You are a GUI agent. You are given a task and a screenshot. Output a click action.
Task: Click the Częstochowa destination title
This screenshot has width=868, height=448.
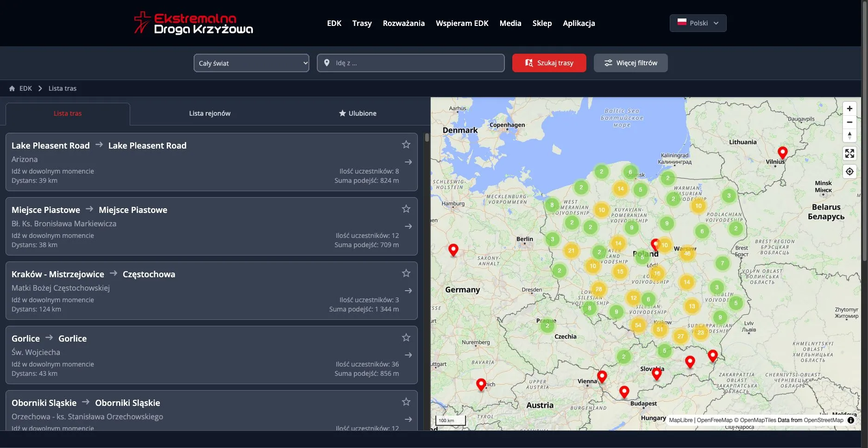click(x=149, y=274)
